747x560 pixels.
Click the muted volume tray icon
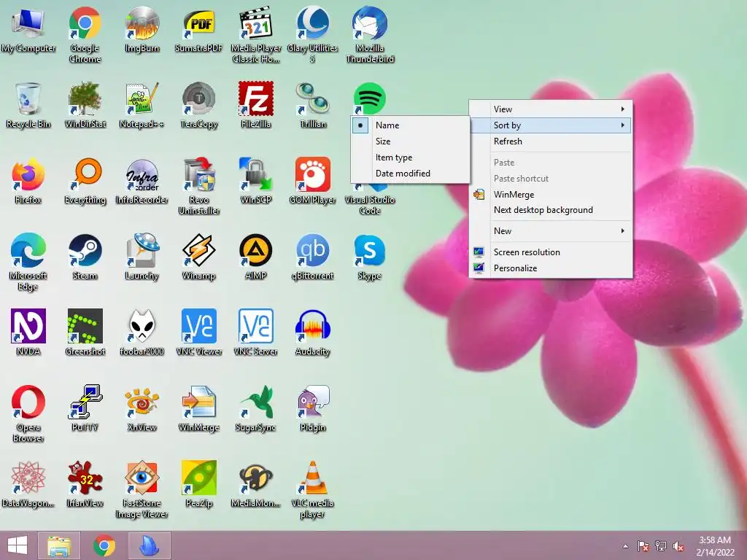pyautogui.click(x=678, y=546)
